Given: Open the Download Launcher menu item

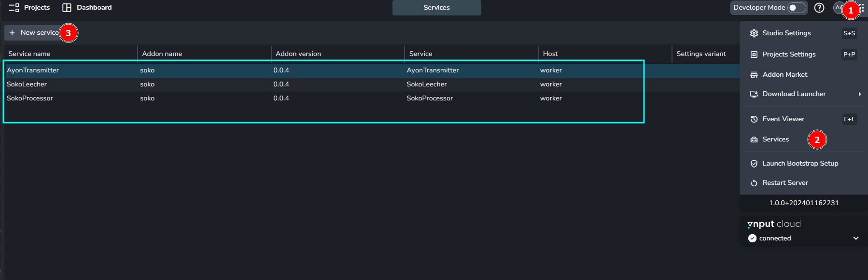Looking at the screenshot, I should click(x=794, y=94).
